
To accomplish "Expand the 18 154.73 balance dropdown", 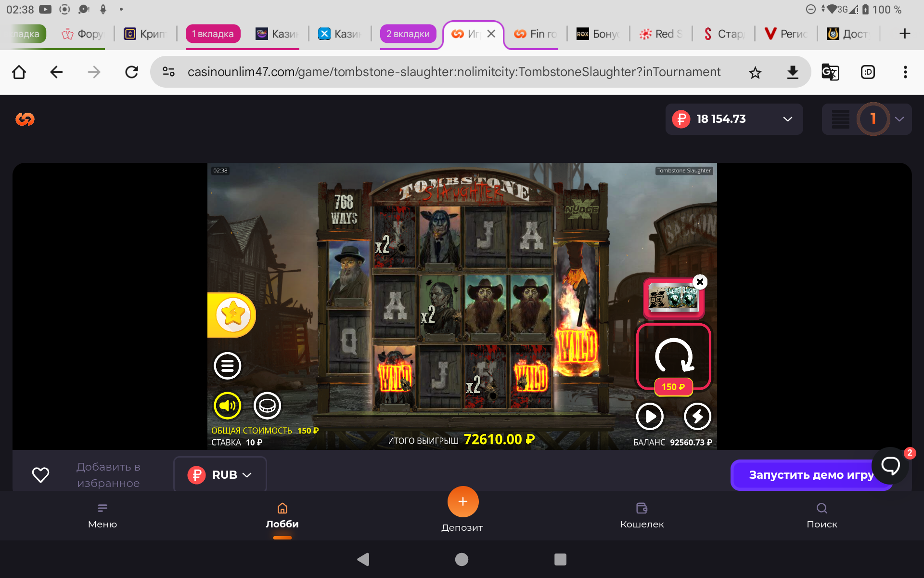I will point(787,119).
